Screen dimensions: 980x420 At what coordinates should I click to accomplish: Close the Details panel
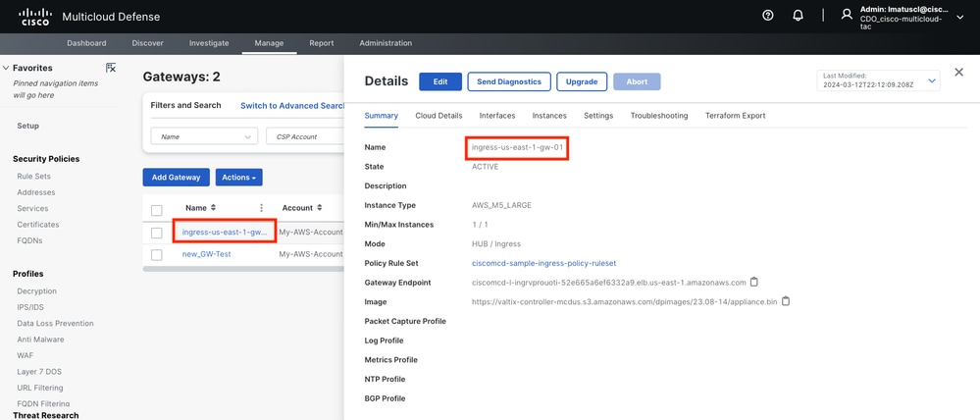[958, 72]
